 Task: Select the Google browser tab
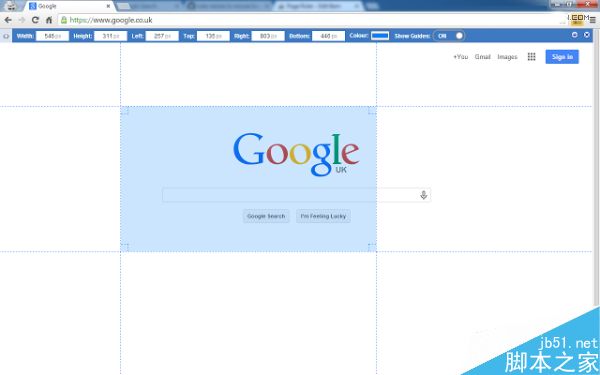69,6
